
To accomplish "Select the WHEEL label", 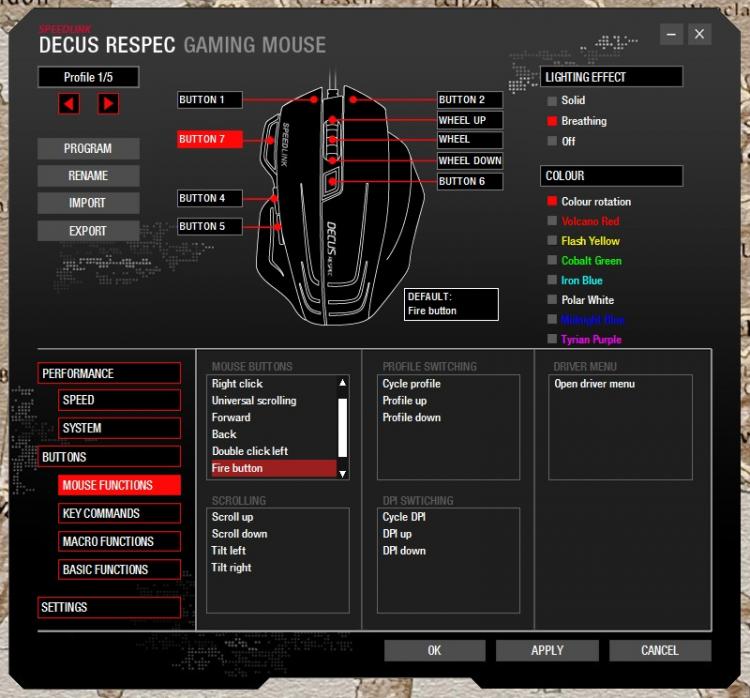I will [x=470, y=140].
